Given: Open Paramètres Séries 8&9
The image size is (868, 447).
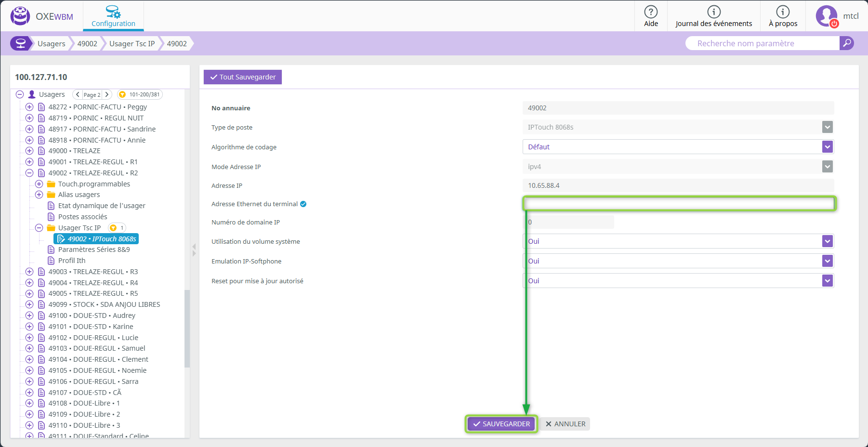Looking at the screenshot, I should (94, 250).
